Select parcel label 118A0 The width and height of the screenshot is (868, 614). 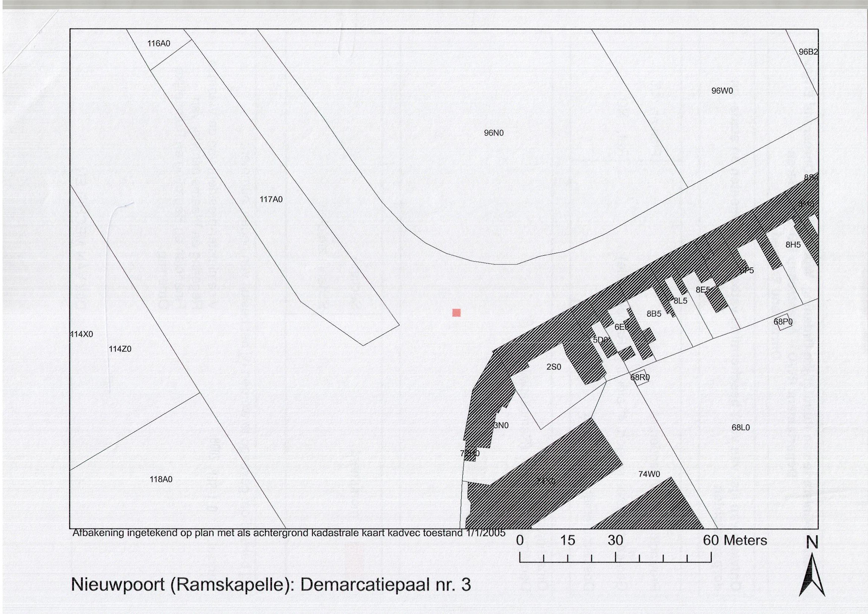(161, 479)
